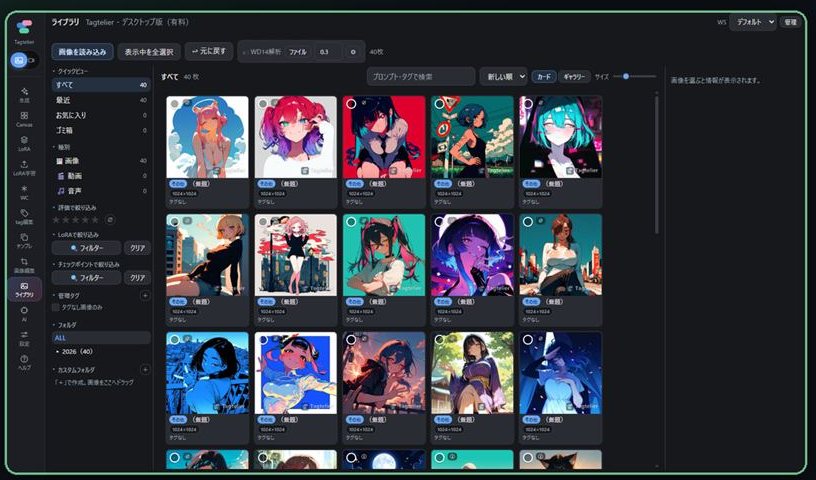Open the サンプル sidebar page
816x480 pixels.
click(x=24, y=241)
